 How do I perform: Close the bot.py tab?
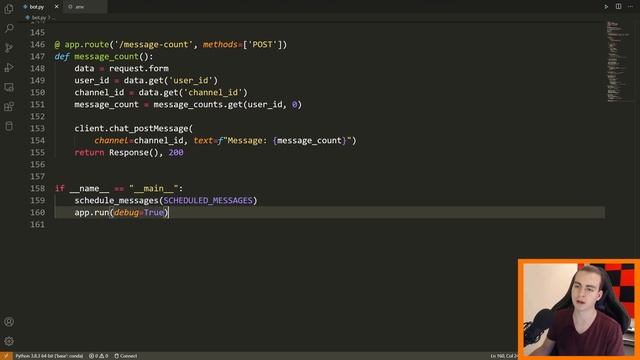(x=56, y=7)
